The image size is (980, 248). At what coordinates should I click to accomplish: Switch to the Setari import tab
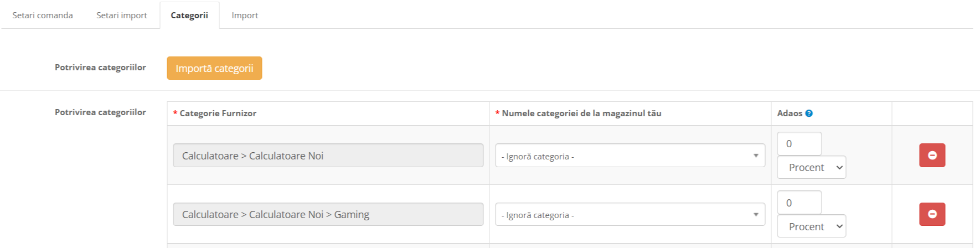coord(122,15)
